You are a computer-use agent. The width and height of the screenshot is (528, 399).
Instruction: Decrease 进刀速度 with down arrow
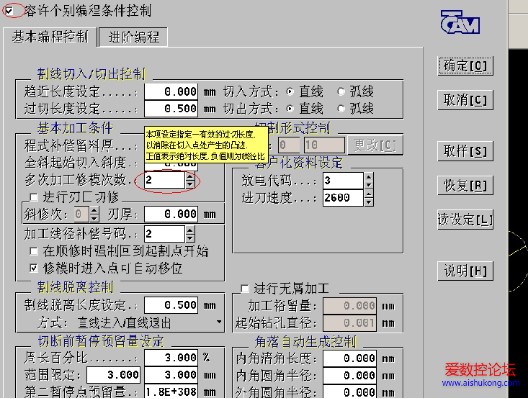(x=369, y=202)
